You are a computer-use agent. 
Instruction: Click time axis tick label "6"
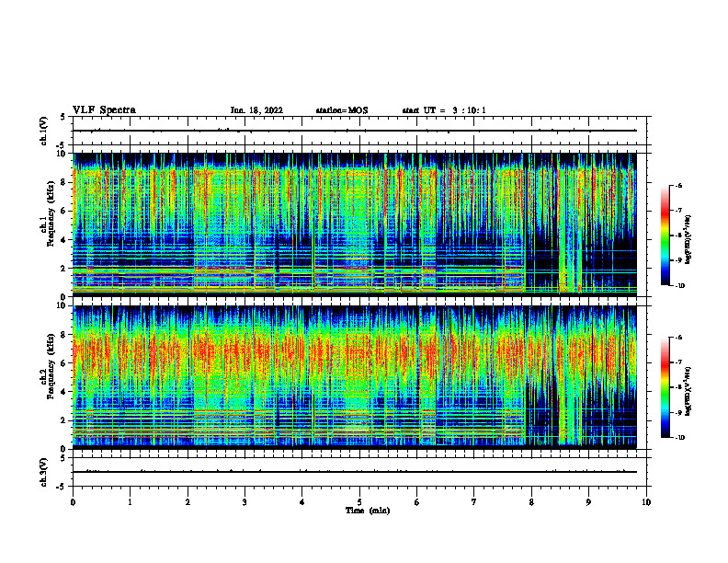(417, 502)
